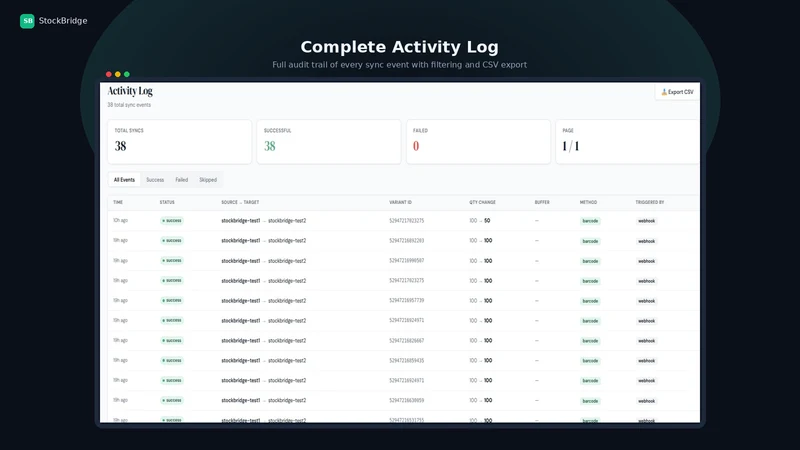Screen dimensions: 800x450
Task: Export the activity log as CSV
Action: 677,92
